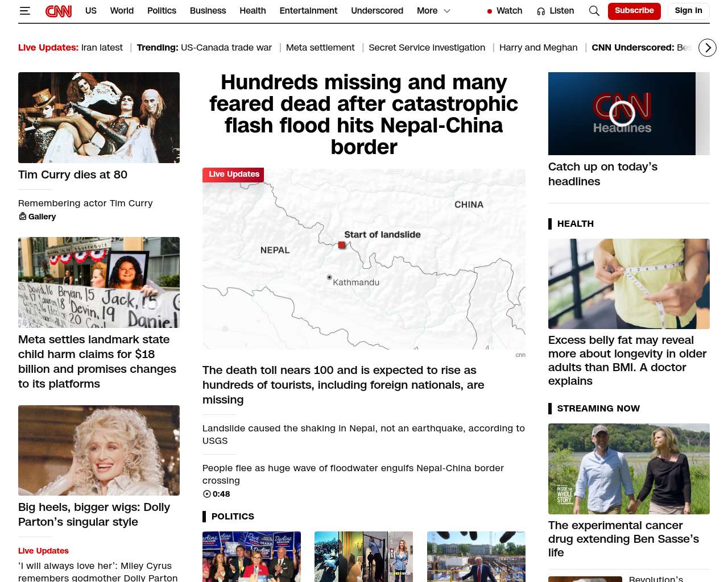Open the Harry and Meghan link

(x=538, y=48)
